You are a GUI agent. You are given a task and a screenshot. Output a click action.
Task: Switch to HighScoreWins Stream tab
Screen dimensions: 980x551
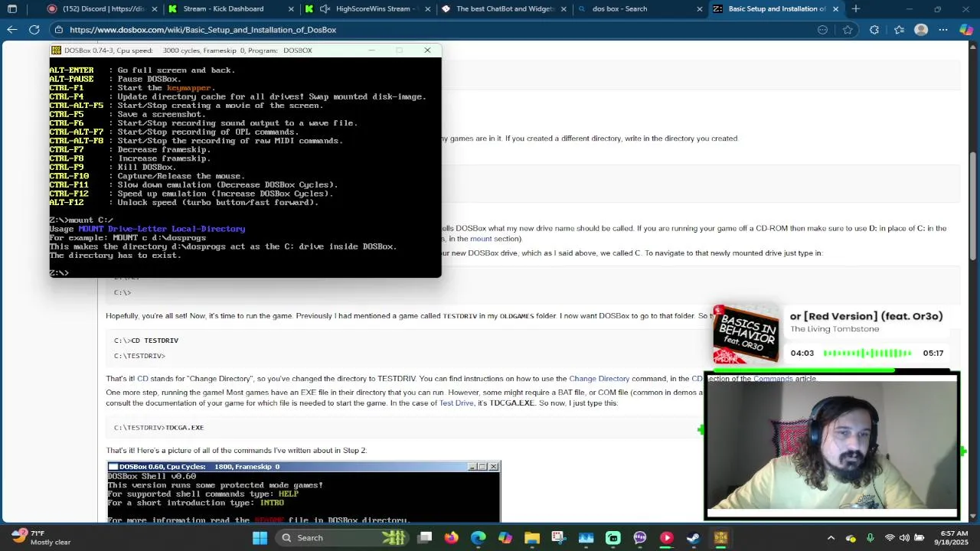click(x=369, y=9)
